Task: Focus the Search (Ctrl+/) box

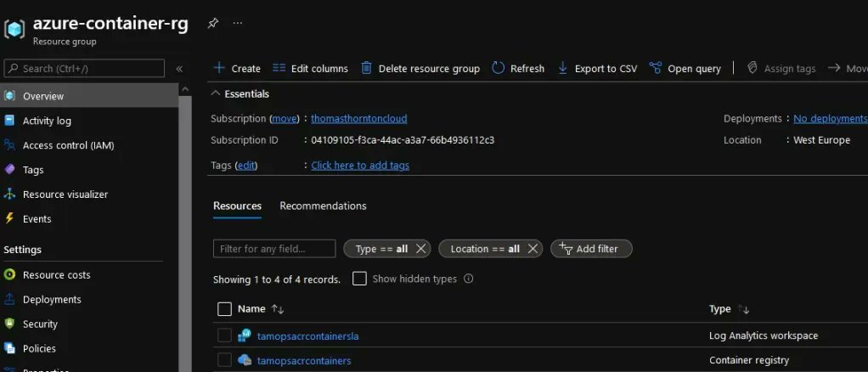Action: pos(84,69)
